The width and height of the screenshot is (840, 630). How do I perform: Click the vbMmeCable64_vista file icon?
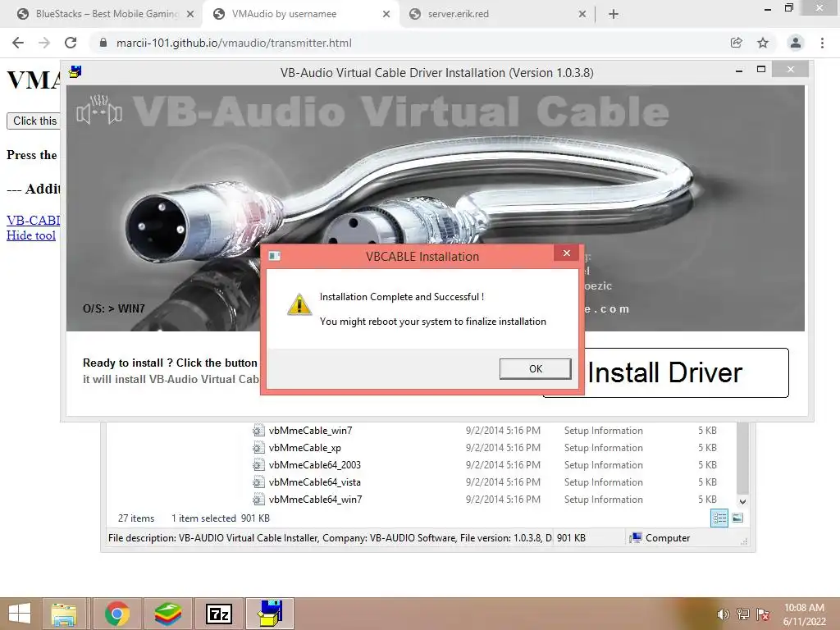click(258, 482)
